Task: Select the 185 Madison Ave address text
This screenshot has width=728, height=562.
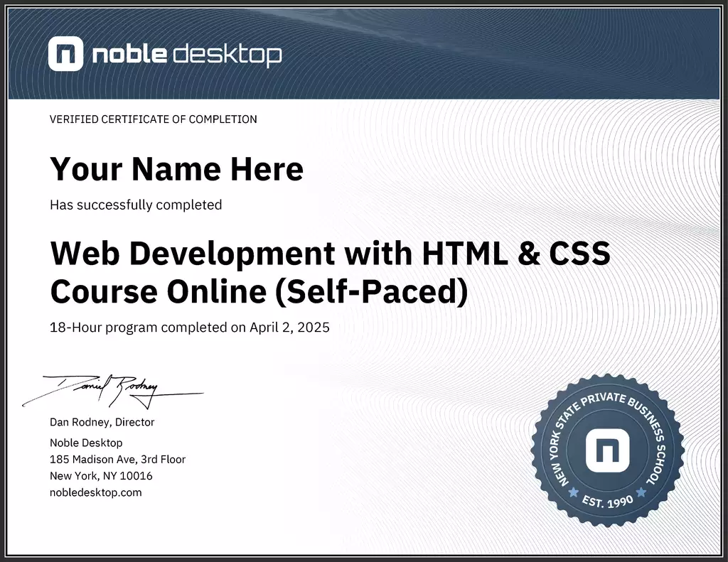Action: point(117,459)
